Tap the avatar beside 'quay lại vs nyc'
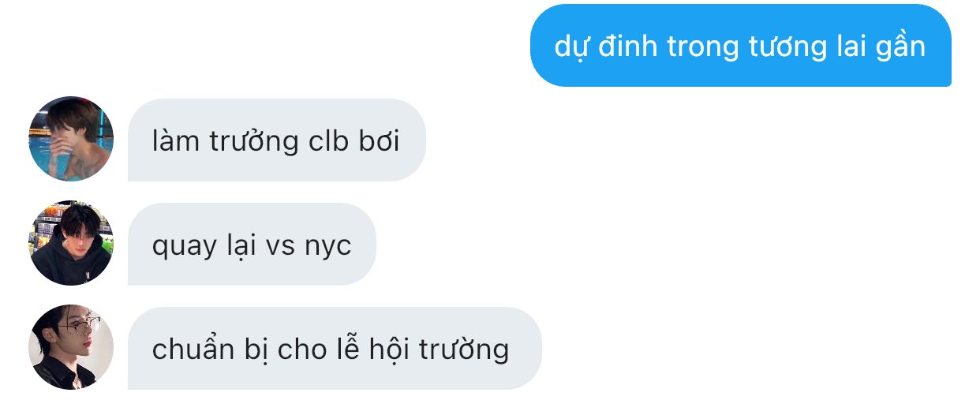Image resolution: width=980 pixels, height=400 pixels. pyautogui.click(x=71, y=243)
